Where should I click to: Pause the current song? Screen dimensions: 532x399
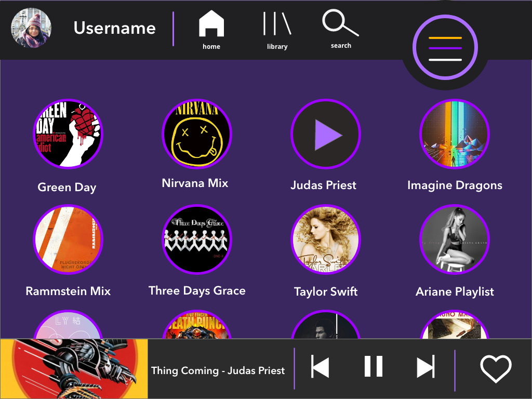pyautogui.click(x=373, y=366)
